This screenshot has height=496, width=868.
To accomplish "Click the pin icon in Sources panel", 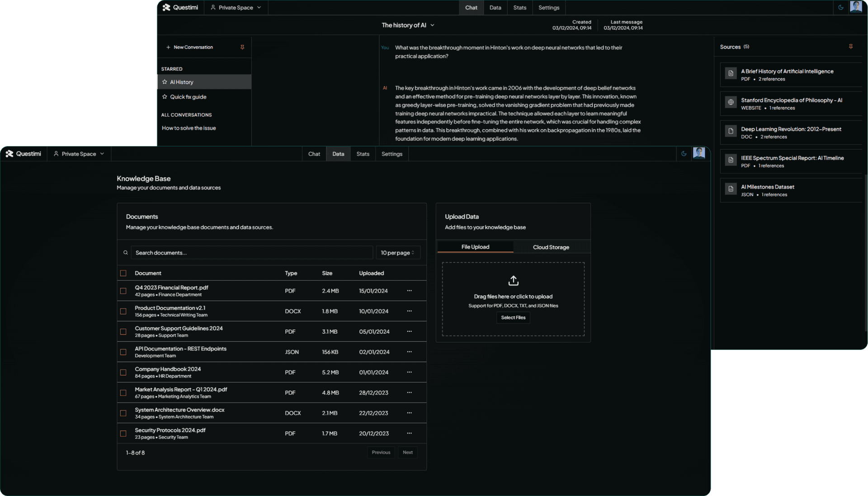I will pyautogui.click(x=851, y=47).
